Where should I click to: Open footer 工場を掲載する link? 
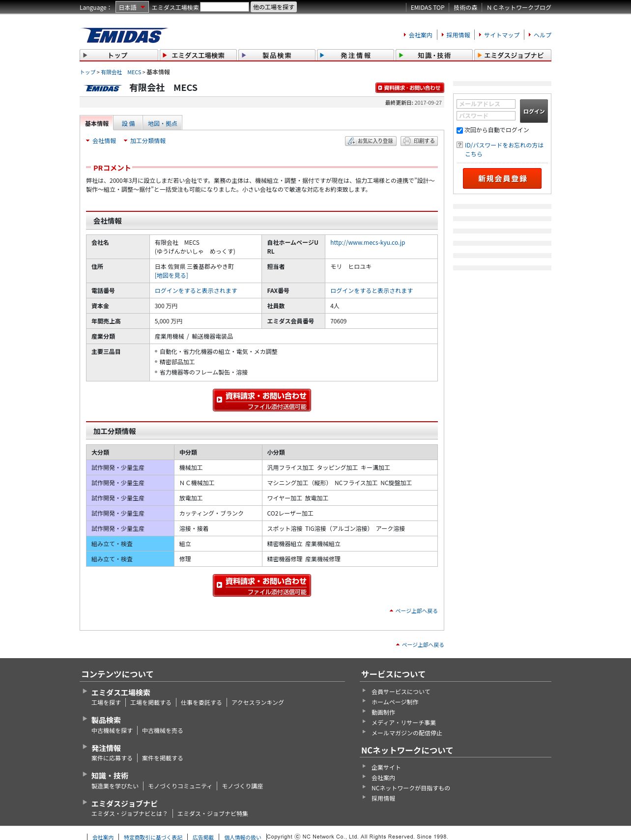point(151,703)
